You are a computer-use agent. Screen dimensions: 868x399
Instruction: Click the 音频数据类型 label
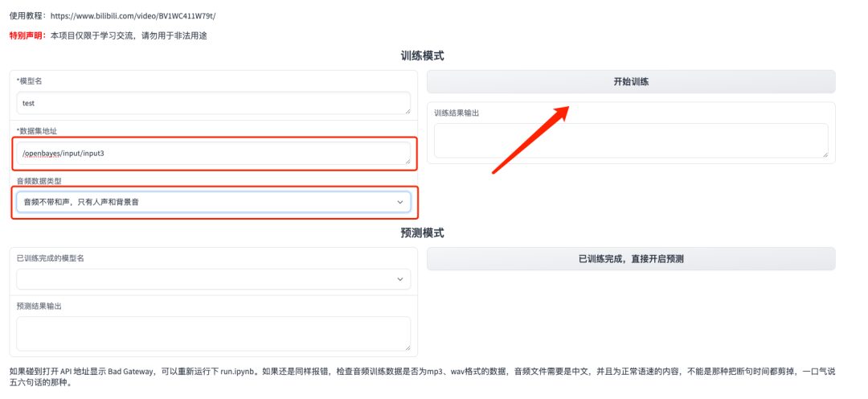(x=39, y=181)
